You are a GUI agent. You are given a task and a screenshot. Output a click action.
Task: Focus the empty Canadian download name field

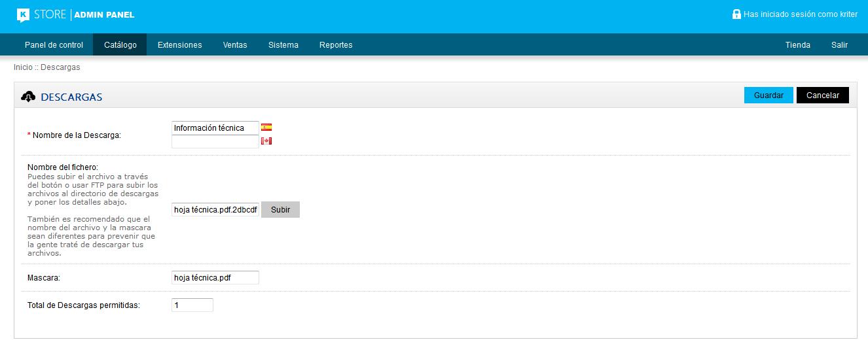click(215, 141)
